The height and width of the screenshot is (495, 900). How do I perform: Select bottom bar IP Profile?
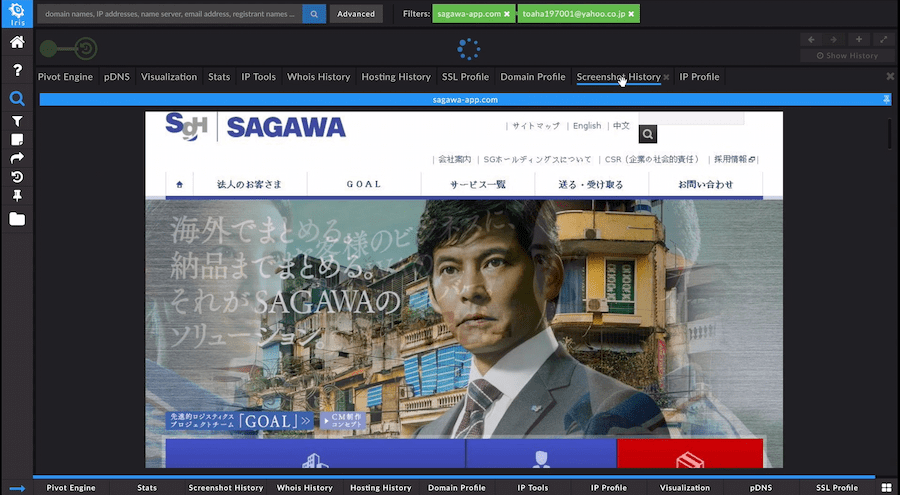(x=608, y=488)
